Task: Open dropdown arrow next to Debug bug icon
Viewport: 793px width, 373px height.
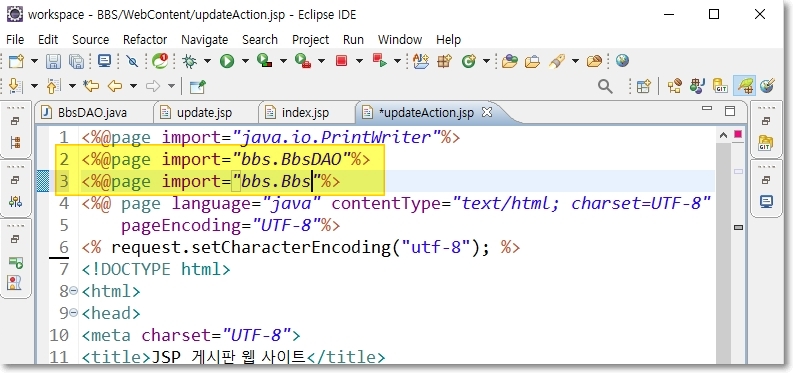Action: [207, 61]
